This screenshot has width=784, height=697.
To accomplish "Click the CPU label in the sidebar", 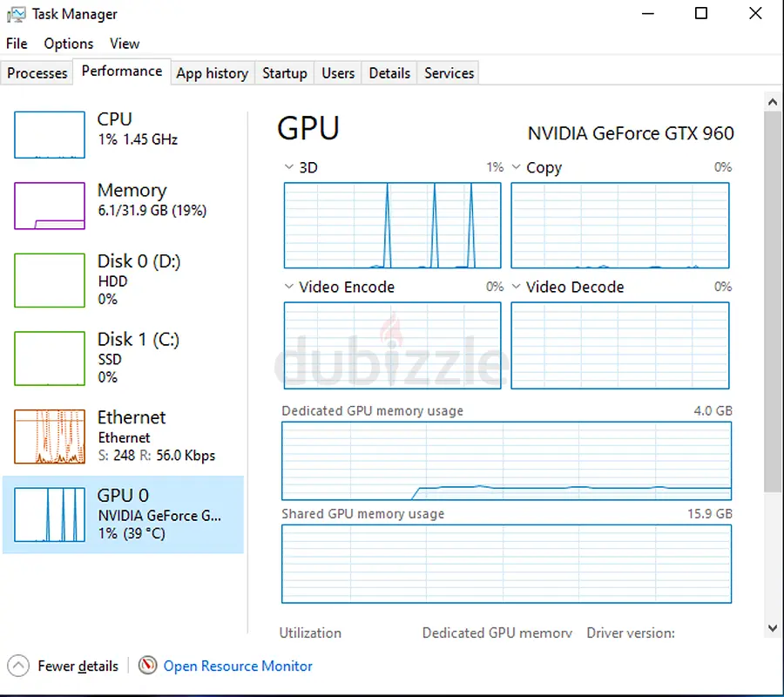I will 114,119.
